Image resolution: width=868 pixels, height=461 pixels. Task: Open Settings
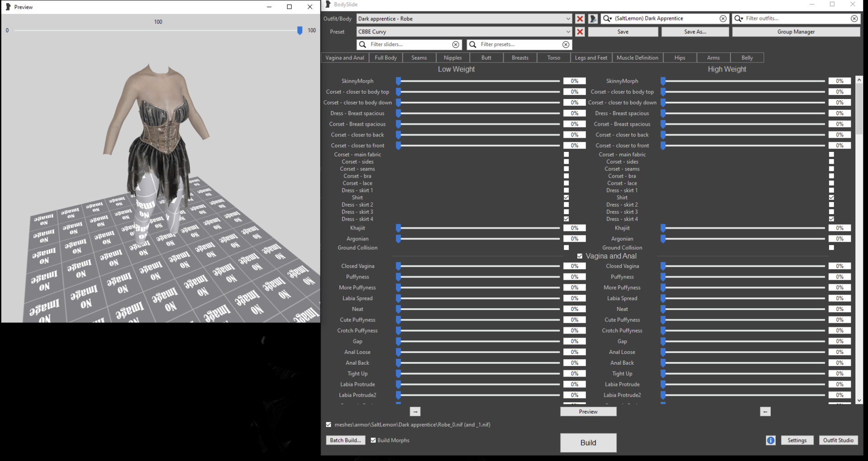tap(797, 440)
